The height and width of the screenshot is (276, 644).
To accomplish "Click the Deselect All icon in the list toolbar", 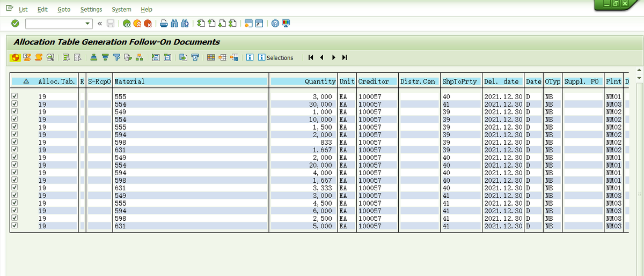I will coord(78,57).
